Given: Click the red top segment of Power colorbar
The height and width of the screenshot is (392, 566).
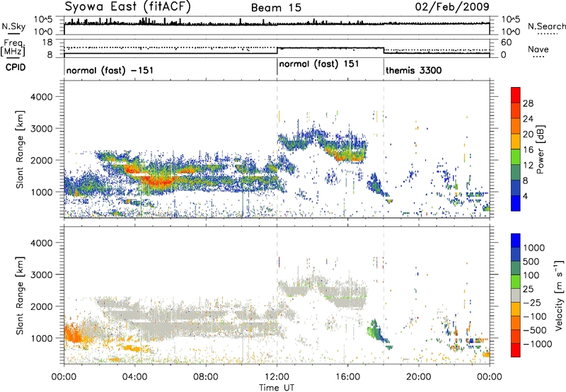Looking at the screenshot, I should click(x=516, y=95).
